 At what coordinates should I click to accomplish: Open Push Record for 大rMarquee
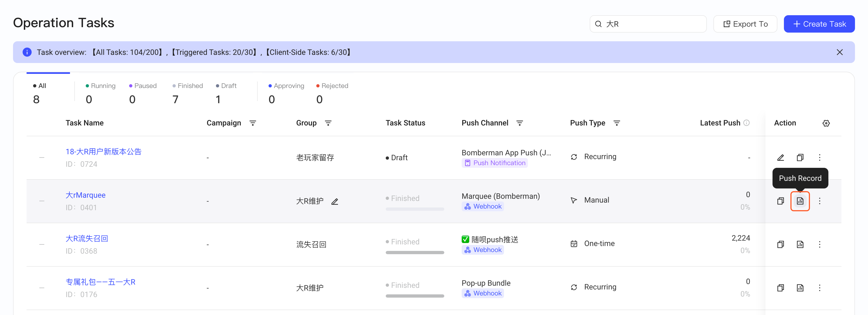click(x=800, y=201)
